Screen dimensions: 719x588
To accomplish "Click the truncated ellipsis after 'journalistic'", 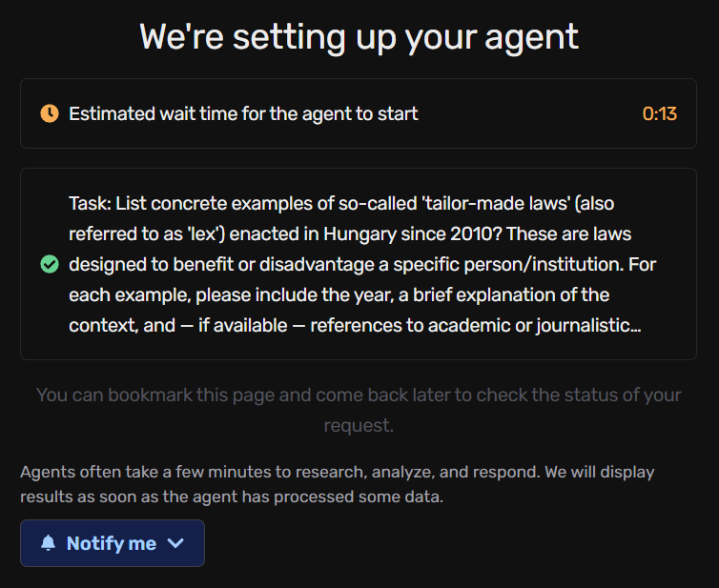I will [636, 325].
